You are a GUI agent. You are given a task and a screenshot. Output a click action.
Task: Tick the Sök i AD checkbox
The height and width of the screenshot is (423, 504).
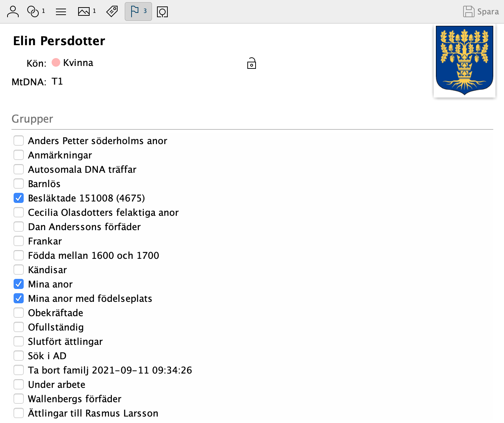click(x=19, y=356)
